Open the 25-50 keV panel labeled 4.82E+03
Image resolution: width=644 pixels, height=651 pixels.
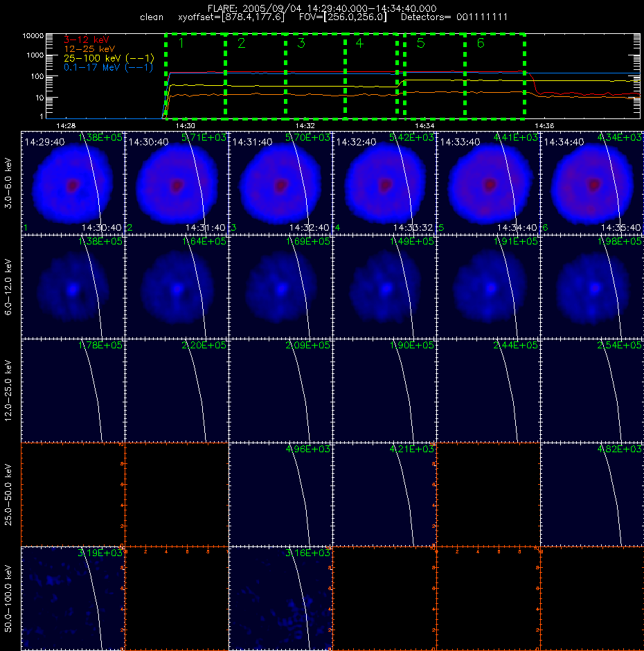(592, 494)
